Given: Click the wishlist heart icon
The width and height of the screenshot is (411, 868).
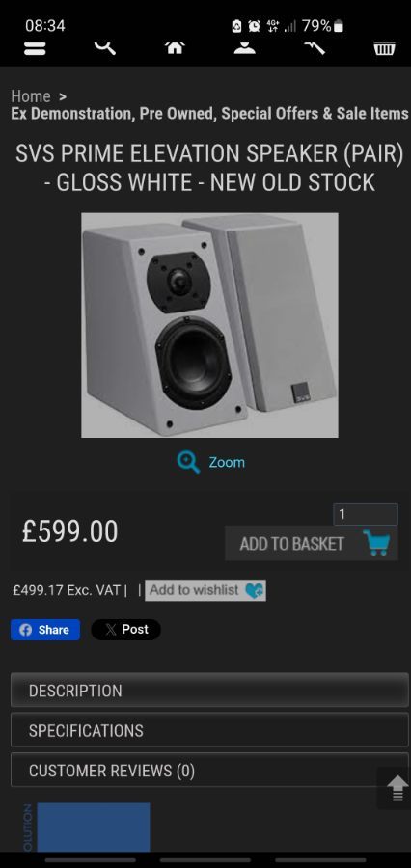Looking at the screenshot, I should [x=255, y=590].
